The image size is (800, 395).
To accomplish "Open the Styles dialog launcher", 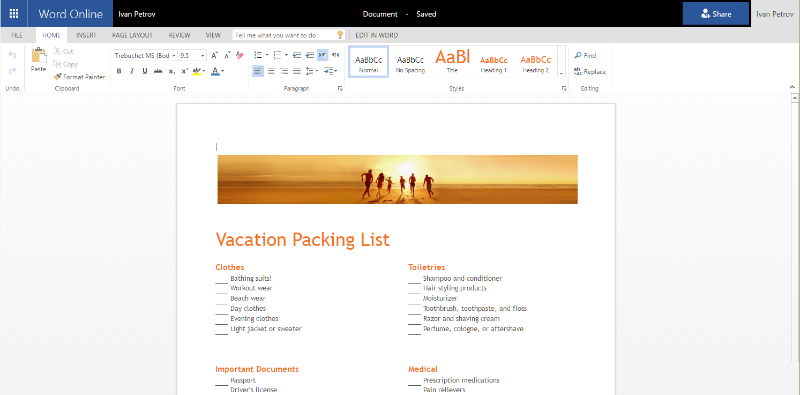I will (x=564, y=89).
